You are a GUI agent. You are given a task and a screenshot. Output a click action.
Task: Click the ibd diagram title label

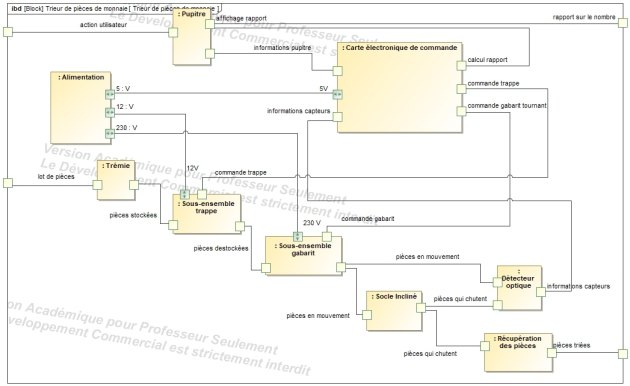click(x=115, y=8)
